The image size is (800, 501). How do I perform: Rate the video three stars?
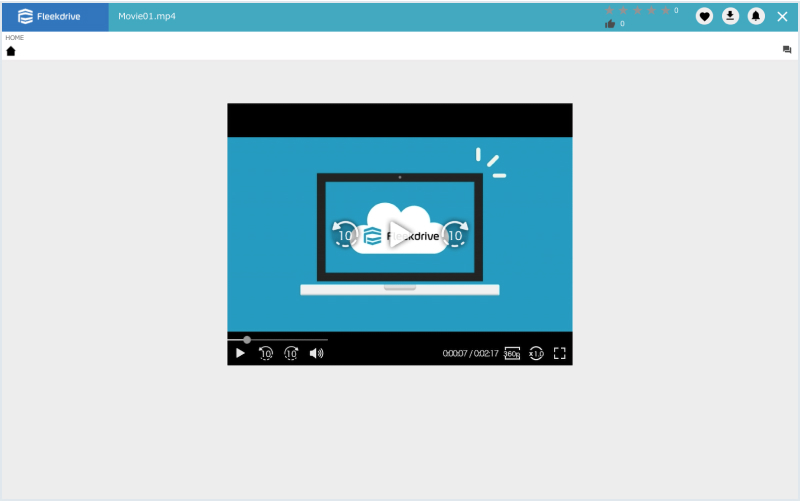tap(637, 10)
